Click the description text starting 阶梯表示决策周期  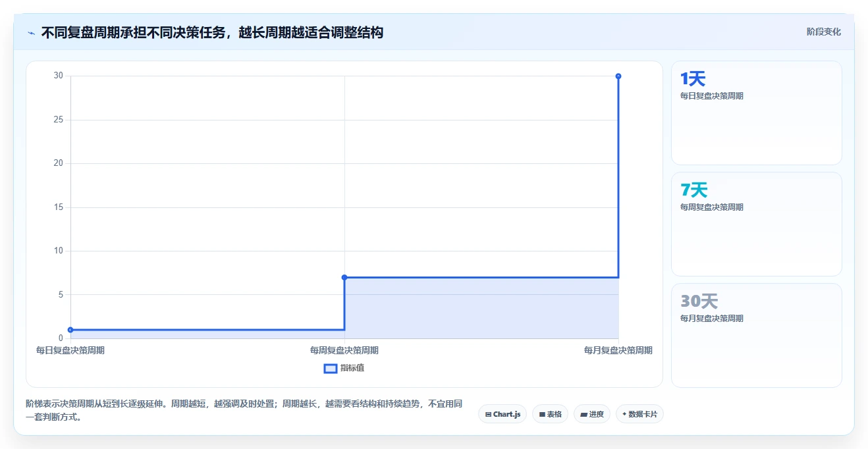point(244,409)
